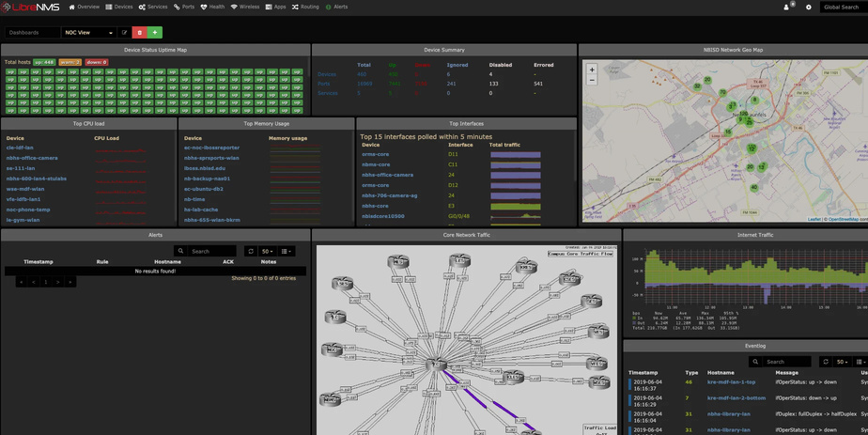Open kre-mdf-lan-1-top in Eventlog
Image resolution: width=868 pixels, height=435 pixels.
731,382
